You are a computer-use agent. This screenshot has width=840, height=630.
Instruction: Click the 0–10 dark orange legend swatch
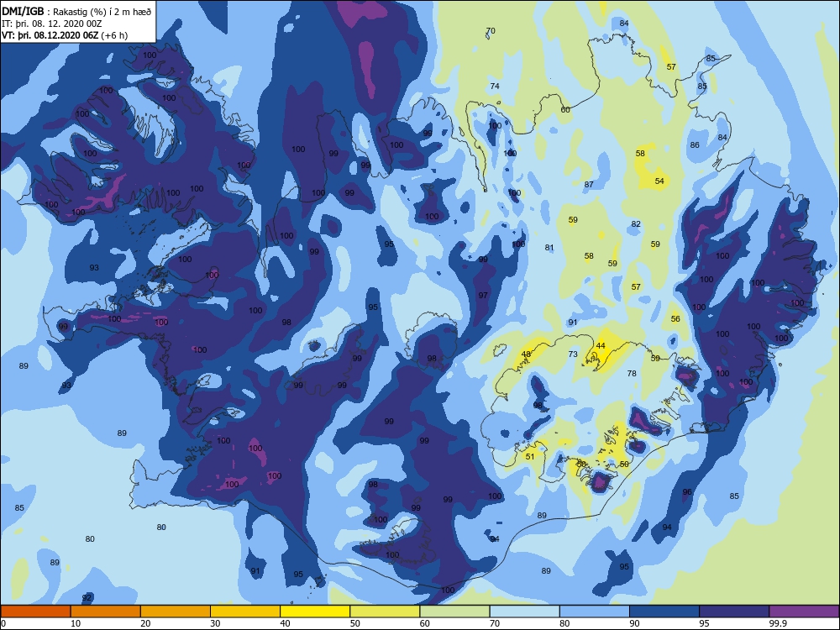tap(35, 612)
